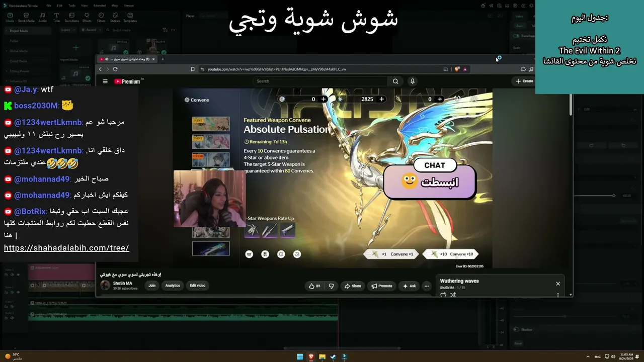Screen dimensions: 644x362
Task: Close the YouTube browser tab
Action: click(153, 59)
